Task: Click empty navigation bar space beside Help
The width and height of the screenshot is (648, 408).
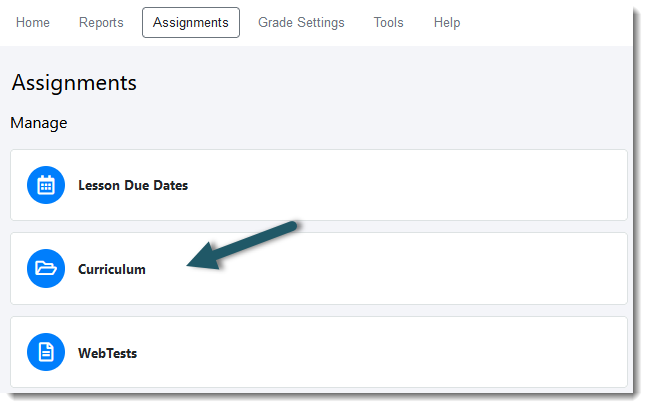Action: (546, 22)
